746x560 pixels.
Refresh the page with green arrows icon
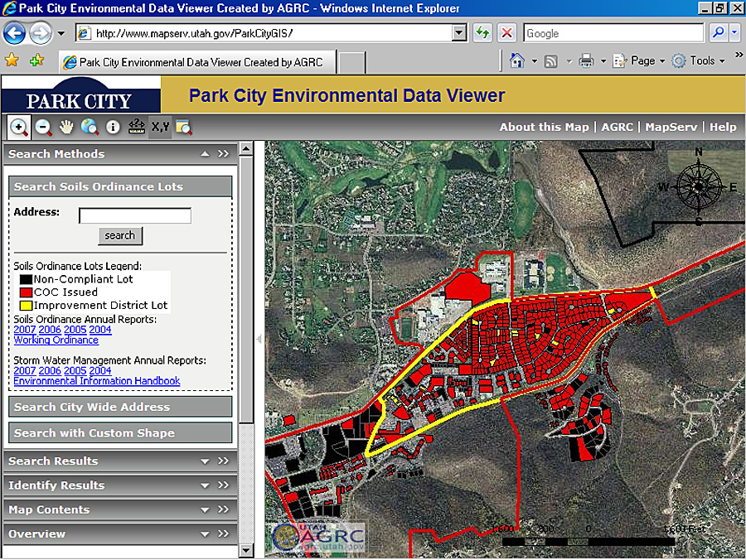click(482, 33)
